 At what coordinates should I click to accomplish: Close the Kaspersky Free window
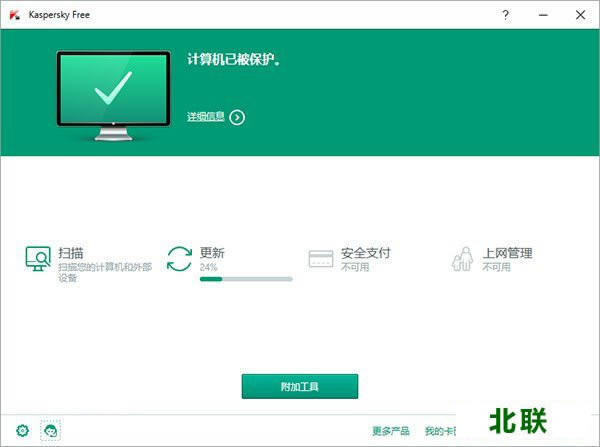[577, 15]
